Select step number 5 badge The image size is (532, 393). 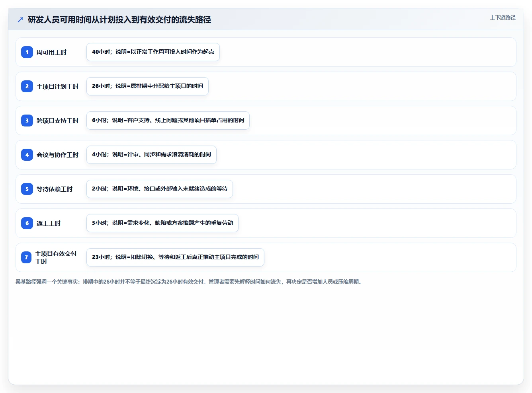pos(27,189)
